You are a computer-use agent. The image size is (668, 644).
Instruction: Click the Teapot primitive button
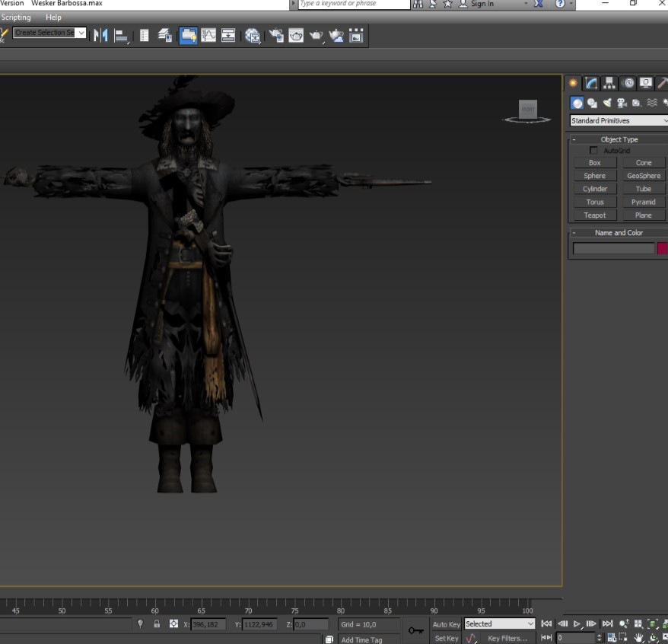pos(595,215)
